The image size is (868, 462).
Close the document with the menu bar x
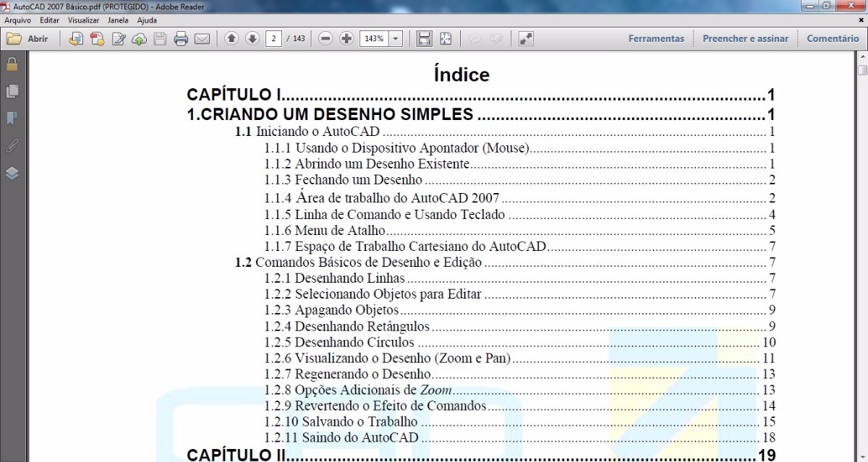(861, 20)
